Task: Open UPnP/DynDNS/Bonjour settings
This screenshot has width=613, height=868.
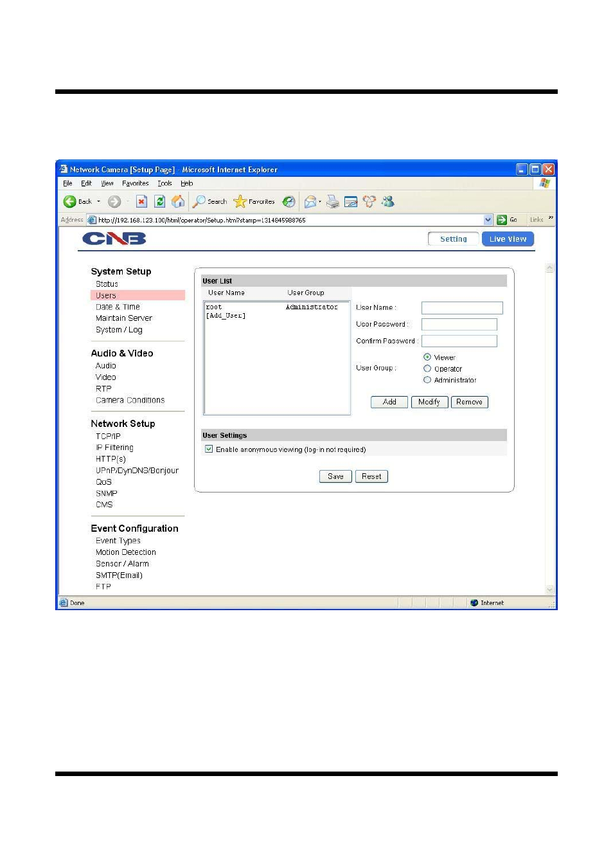Action: click(138, 471)
